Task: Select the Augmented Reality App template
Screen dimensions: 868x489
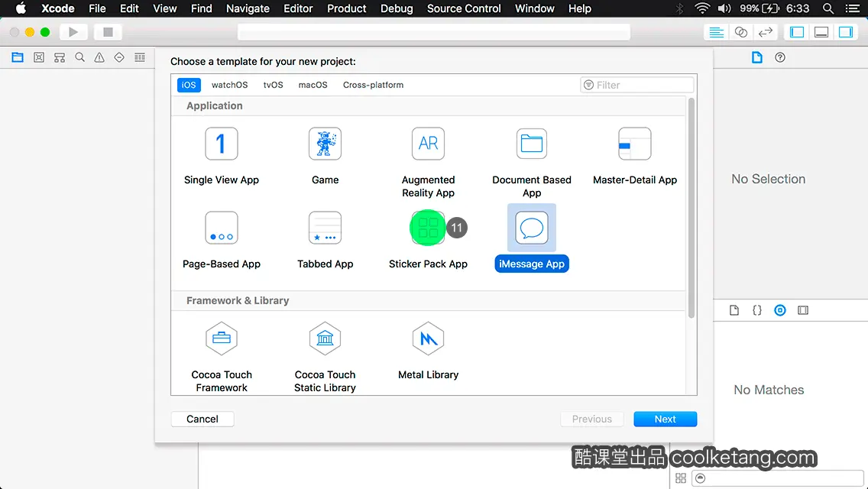Action: 428,163
